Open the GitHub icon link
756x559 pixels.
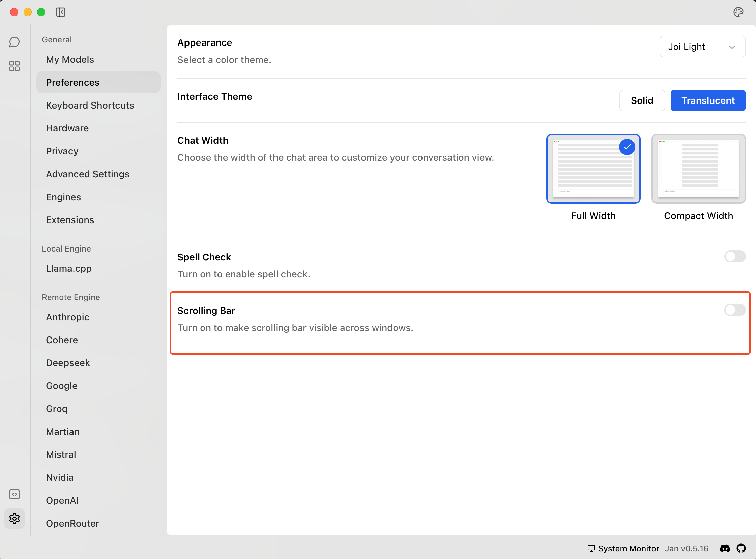(741, 548)
